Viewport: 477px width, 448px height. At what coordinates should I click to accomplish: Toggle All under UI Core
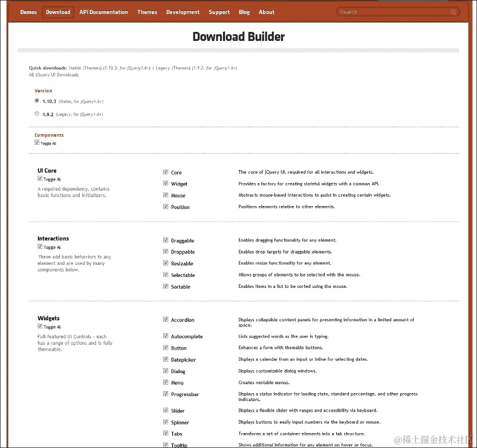[40, 179]
